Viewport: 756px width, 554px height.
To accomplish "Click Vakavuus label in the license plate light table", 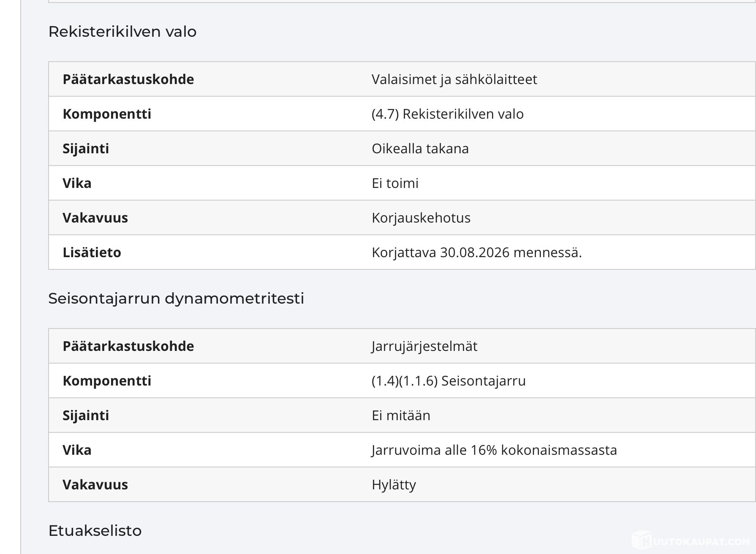I will [95, 218].
